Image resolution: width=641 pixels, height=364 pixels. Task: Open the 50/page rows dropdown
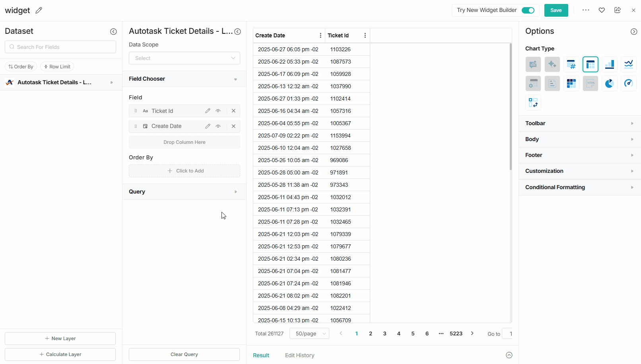pos(309,333)
